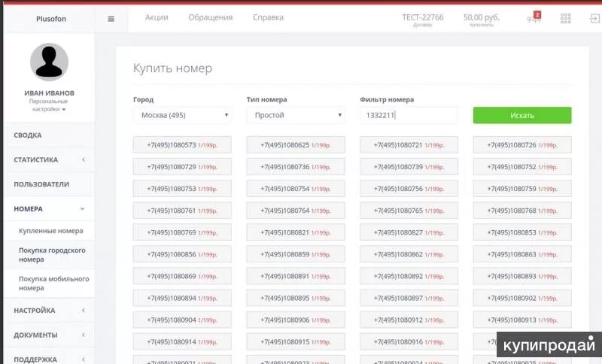Image resolution: width=602 pixels, height=364 pixels.
Task: Click the Plusofon logo
Action: pyautogui.click(x=51, y=19)
